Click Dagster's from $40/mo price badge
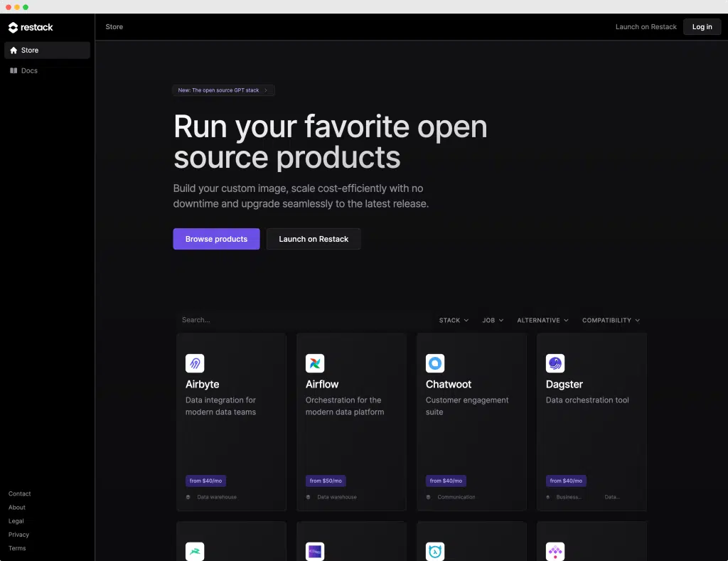 (x=566, y=481)
